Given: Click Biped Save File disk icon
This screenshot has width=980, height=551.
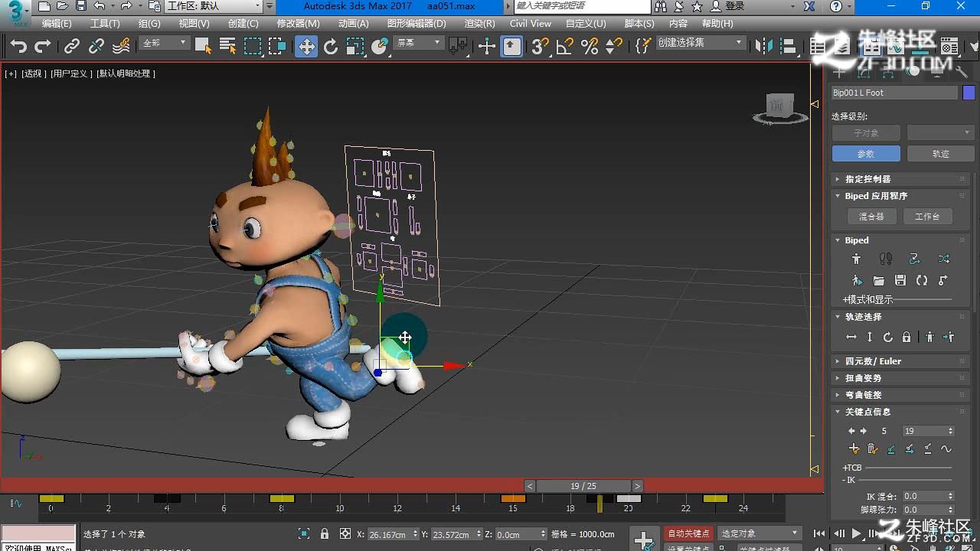Looking at the screenshot, I should point(900,281).
